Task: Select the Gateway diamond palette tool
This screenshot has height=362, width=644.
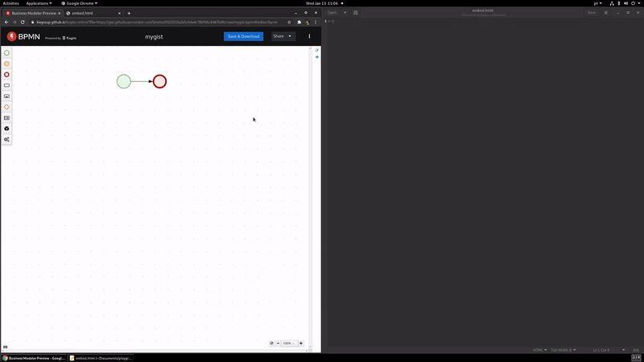Action: pyautogui.click(x=7, y=107)
